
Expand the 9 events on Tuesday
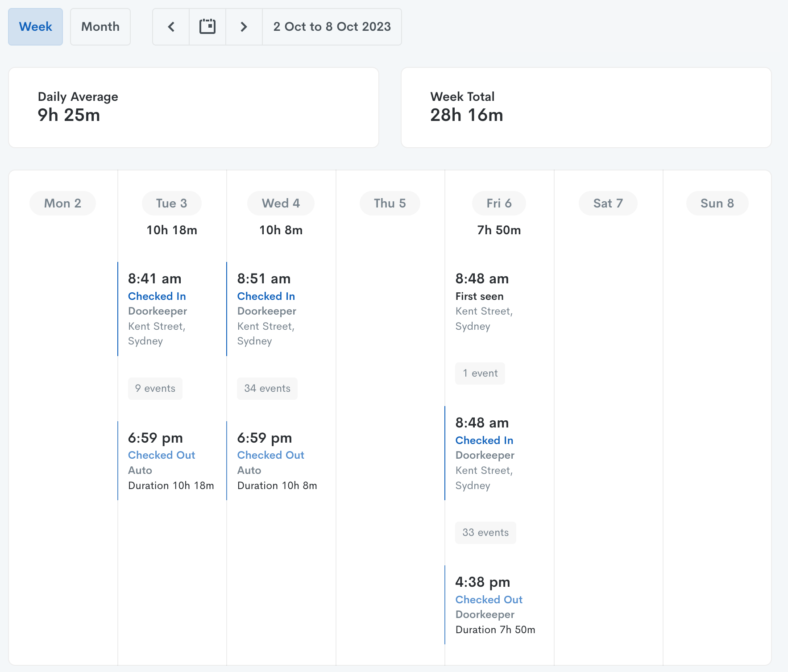tap(155, 389)
